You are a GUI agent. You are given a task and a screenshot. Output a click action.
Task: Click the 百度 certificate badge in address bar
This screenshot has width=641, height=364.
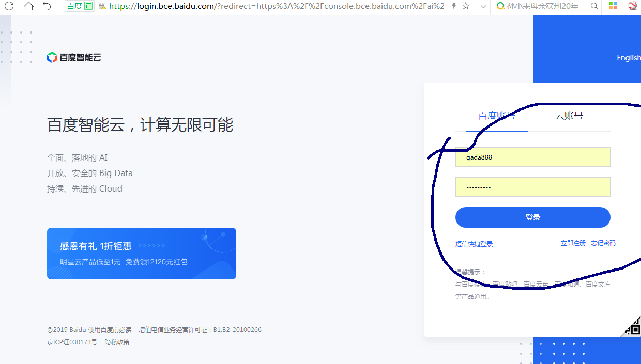click(80, 6)
